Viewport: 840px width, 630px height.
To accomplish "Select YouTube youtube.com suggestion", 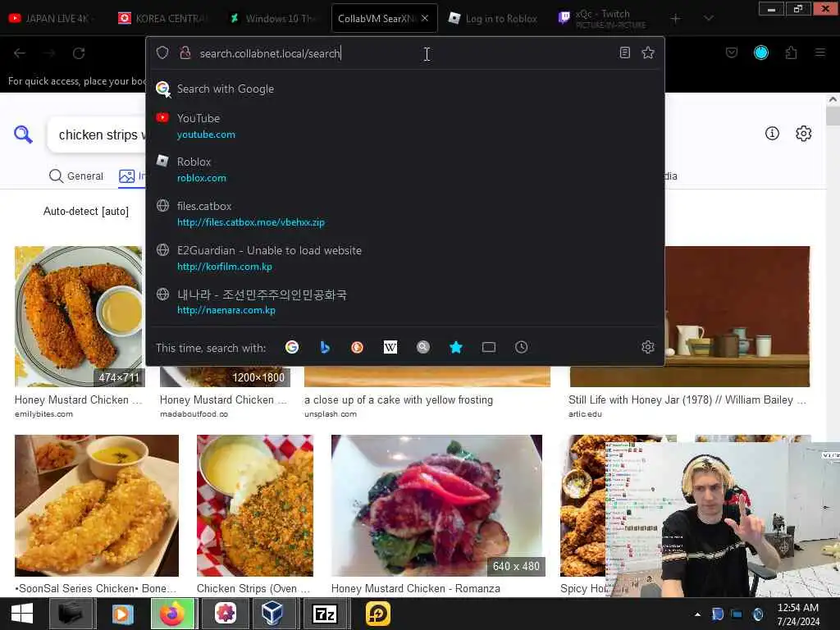I will (405, 126).
